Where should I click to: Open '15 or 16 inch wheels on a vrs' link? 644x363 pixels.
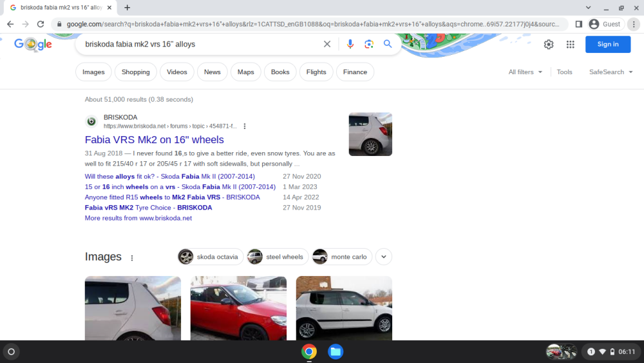tap(180, 186)
